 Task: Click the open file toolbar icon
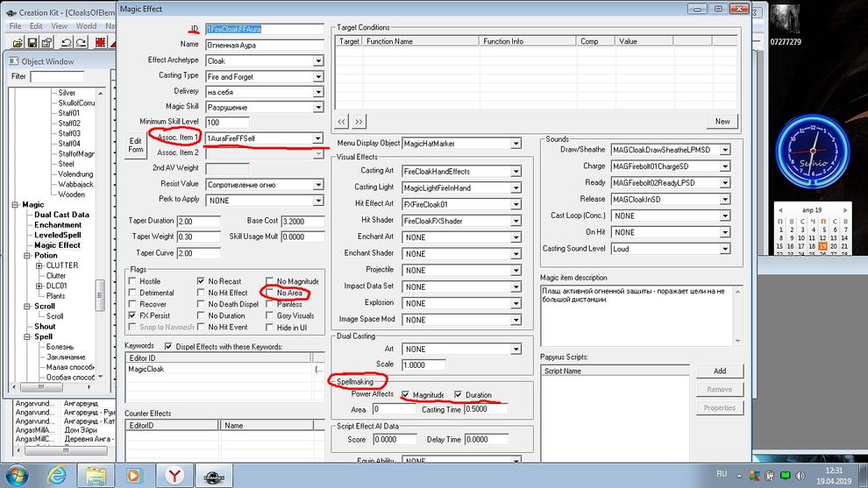coord(16,42)
